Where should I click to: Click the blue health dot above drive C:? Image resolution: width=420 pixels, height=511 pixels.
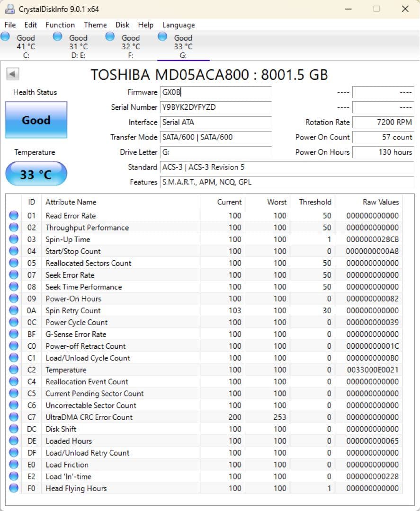tap(5, 36)
